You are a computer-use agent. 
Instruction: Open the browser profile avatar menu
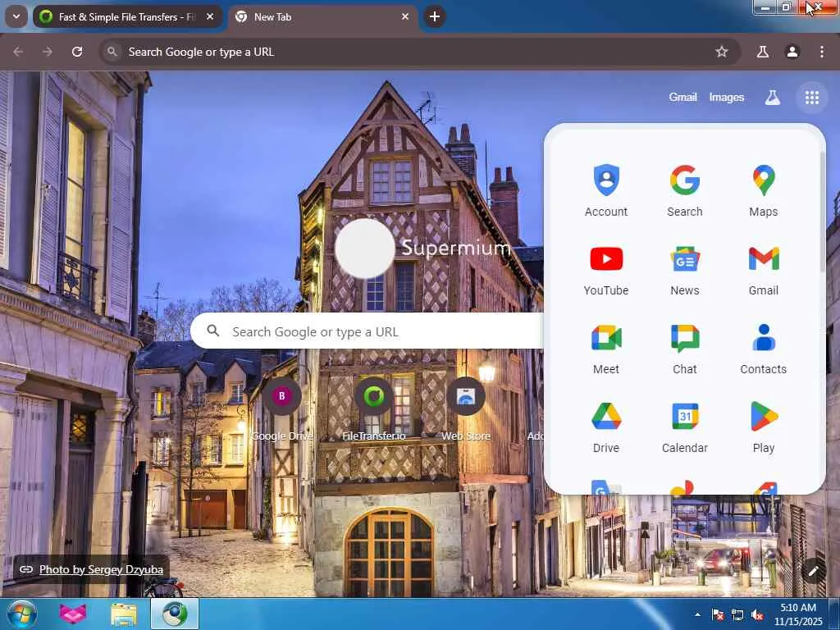792,52
